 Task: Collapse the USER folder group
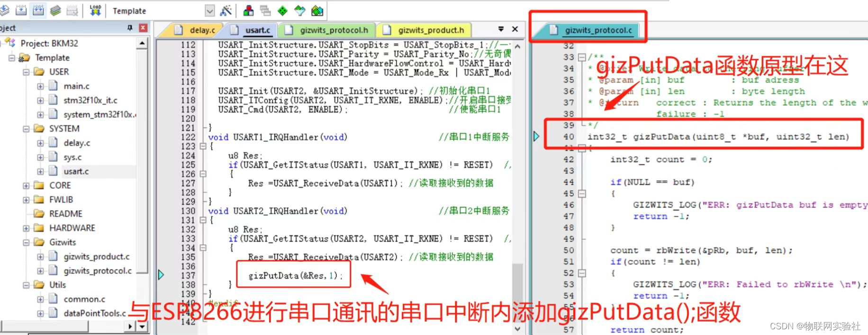coord(26,72)
